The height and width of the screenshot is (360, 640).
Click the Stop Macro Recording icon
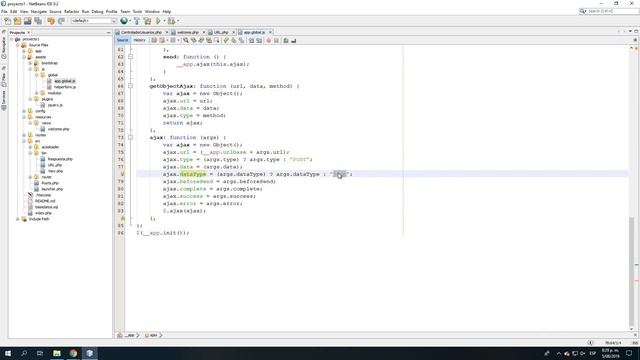point(276,40)
